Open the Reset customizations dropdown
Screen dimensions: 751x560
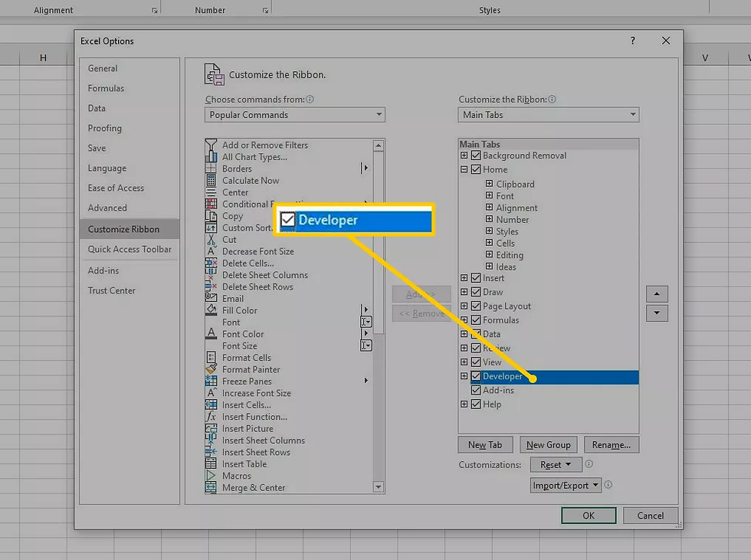[556, 465]
